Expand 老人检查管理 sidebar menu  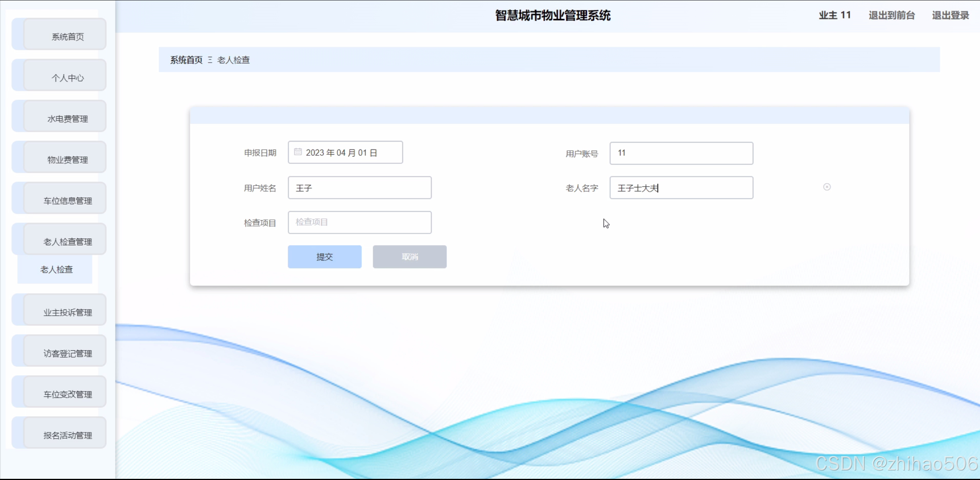tap(67, 241)
